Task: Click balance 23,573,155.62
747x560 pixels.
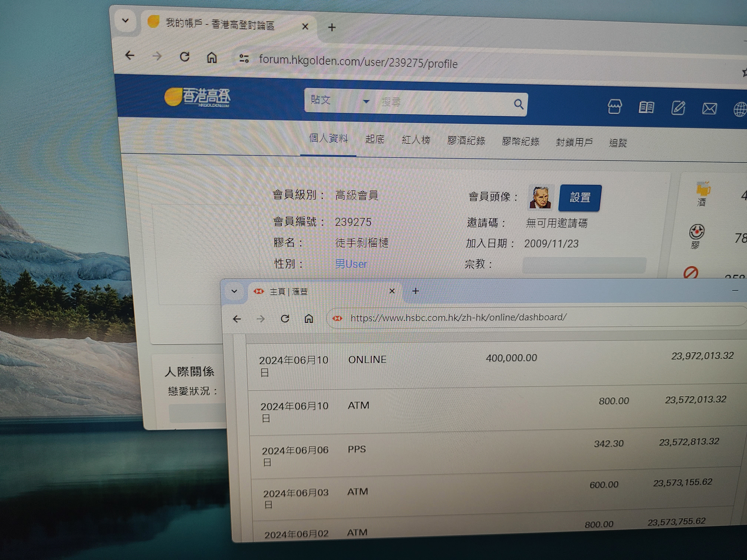Action: click(683, 483)
